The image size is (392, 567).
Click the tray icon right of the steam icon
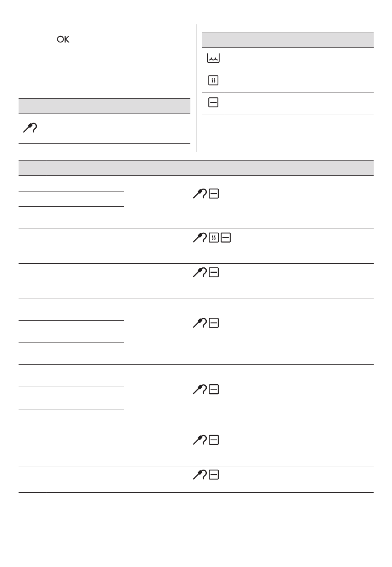point(226,238)
